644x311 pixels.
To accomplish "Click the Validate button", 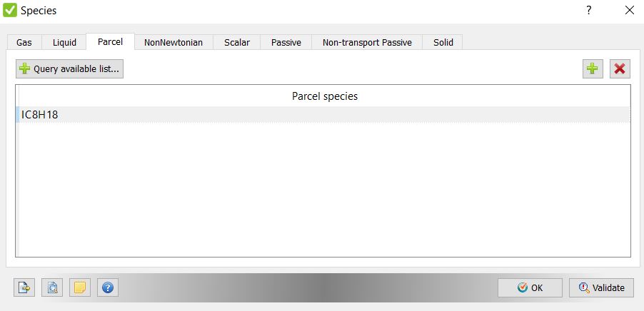I will [601, 287].
